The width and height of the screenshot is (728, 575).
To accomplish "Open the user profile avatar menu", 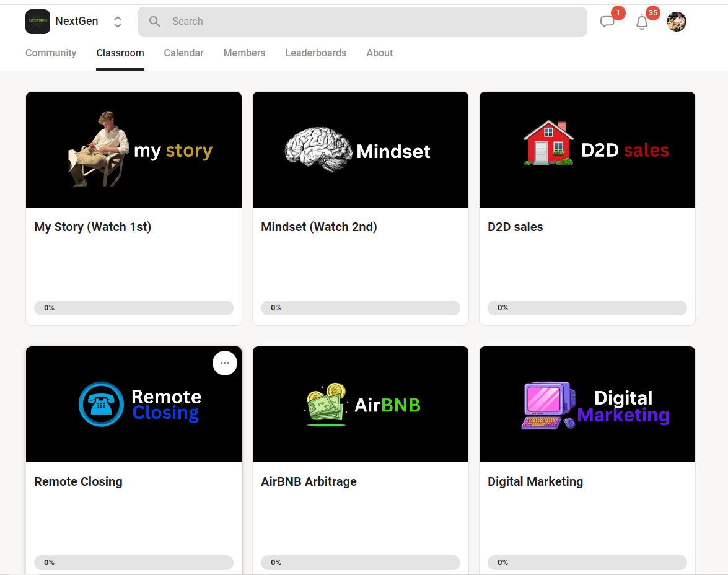I will point(677,21).
